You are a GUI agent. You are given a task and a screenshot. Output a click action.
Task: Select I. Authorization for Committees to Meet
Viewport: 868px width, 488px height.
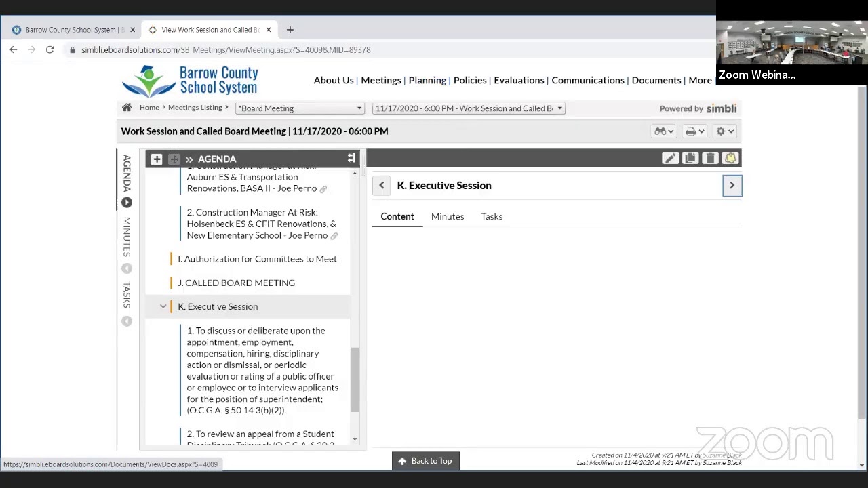coord(257,259)
